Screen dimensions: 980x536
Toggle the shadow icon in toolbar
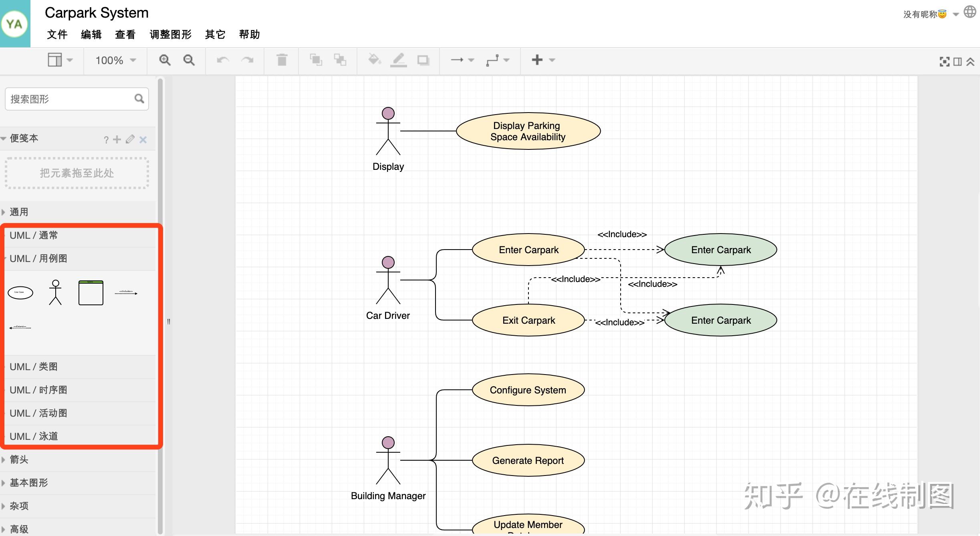(x=423, y=60)
